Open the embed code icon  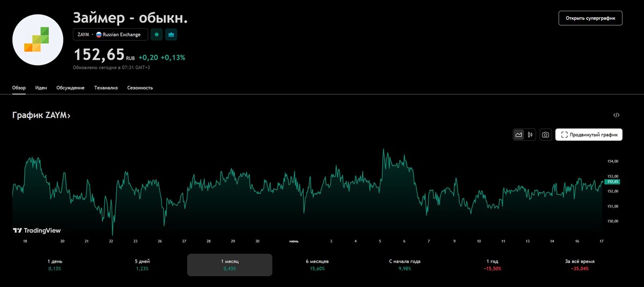tap(617, 115)
